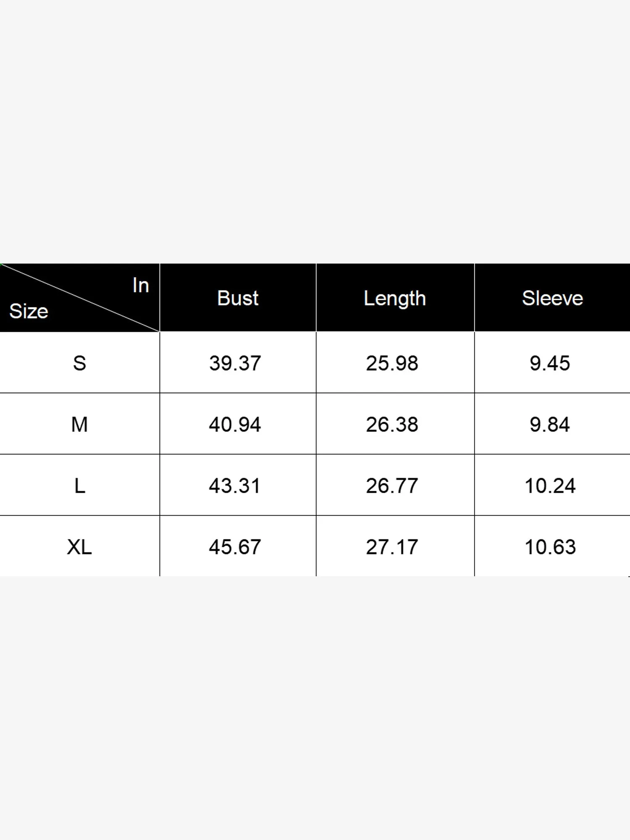Image resolution: width=630 pixels, height=840 pixels.
Task: Select the M size row label
Action: 79,425
